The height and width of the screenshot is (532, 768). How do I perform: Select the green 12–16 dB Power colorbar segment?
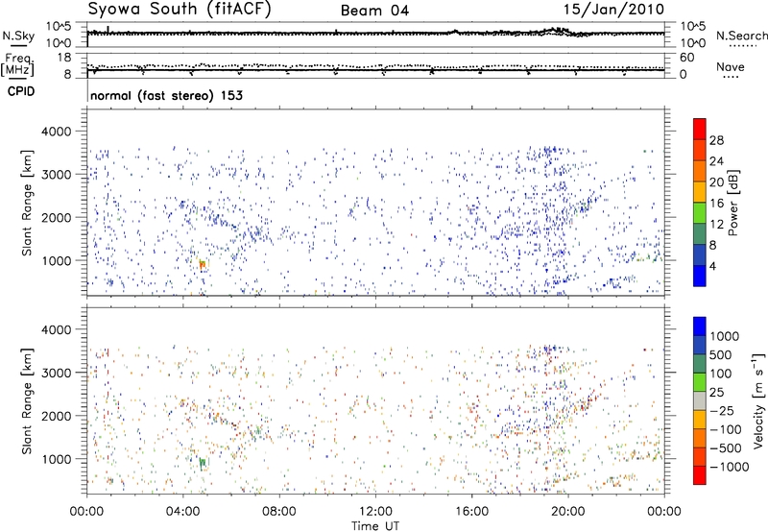[700, 213]
